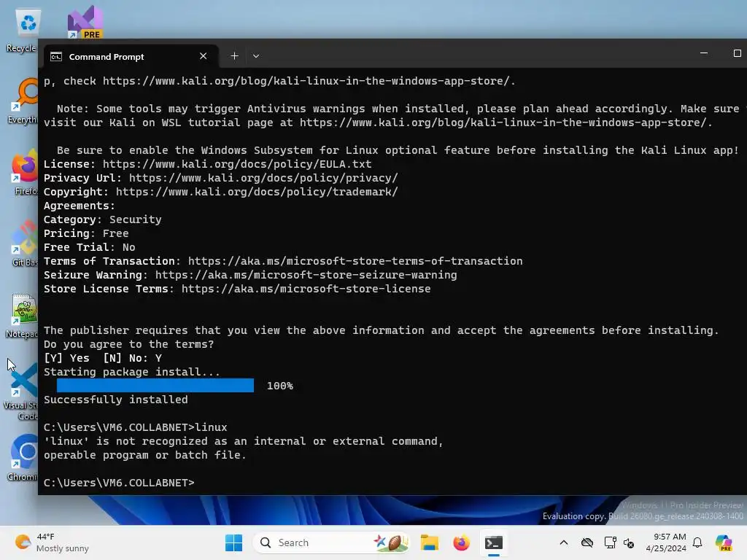The image size is (747, 560).
Task: Launch Visual Studio Code desktop shortcut
Action: 22,392
